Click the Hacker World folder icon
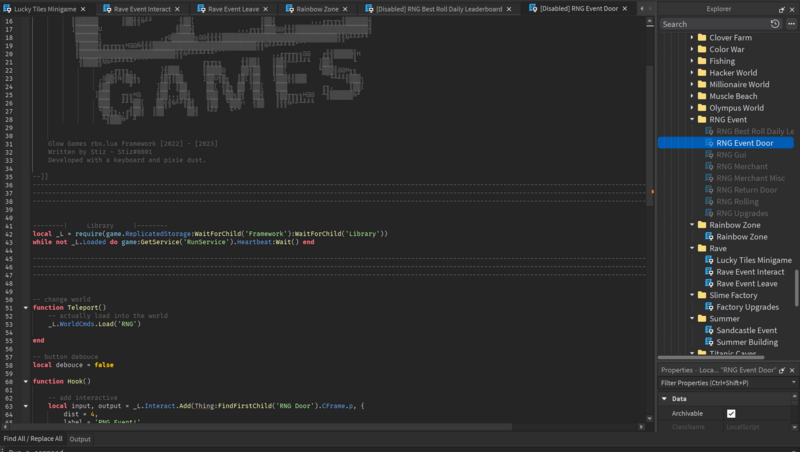This screenshot has height=452, width=800. pos(700,73)
